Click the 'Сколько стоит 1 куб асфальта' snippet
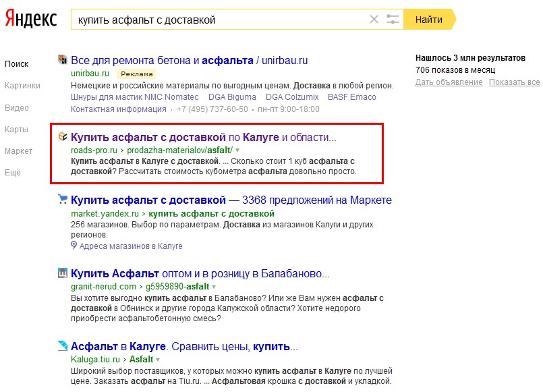Screen dimensions: 543x392 click(214, 166)
